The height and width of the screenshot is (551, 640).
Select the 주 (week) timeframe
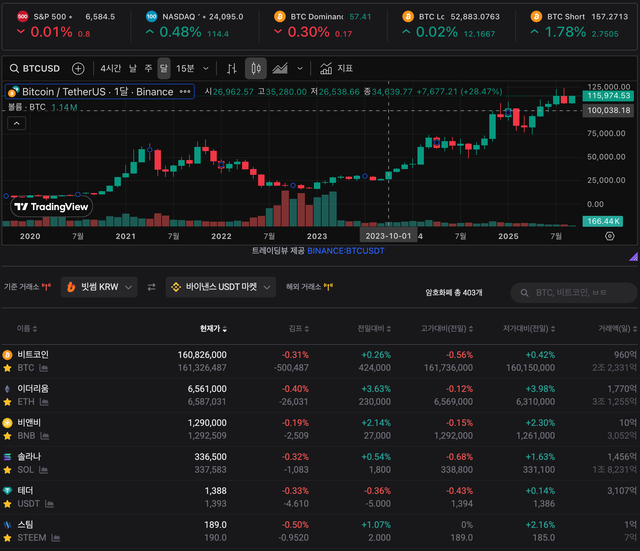pos(148,69)
